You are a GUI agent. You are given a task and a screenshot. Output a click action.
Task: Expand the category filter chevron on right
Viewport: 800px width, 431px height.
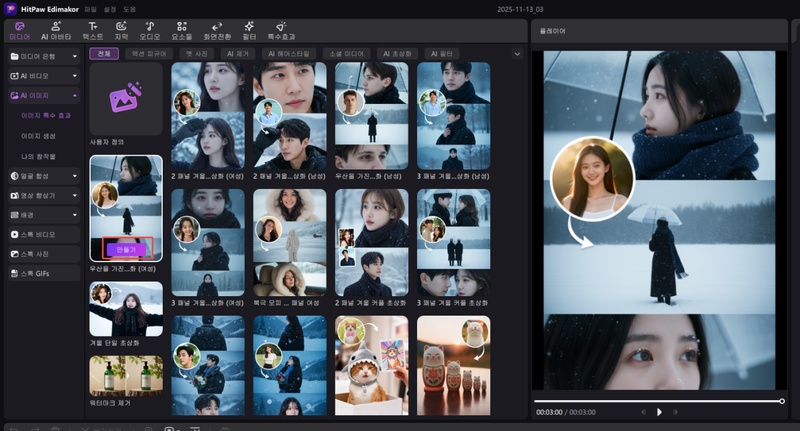click(x=517, y=53)
